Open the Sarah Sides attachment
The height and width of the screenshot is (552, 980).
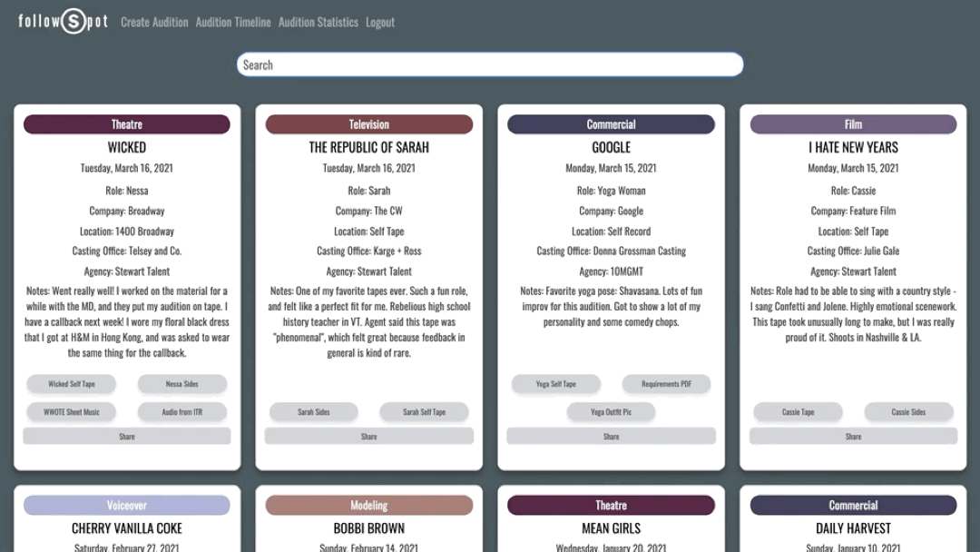tap(314, 412)
